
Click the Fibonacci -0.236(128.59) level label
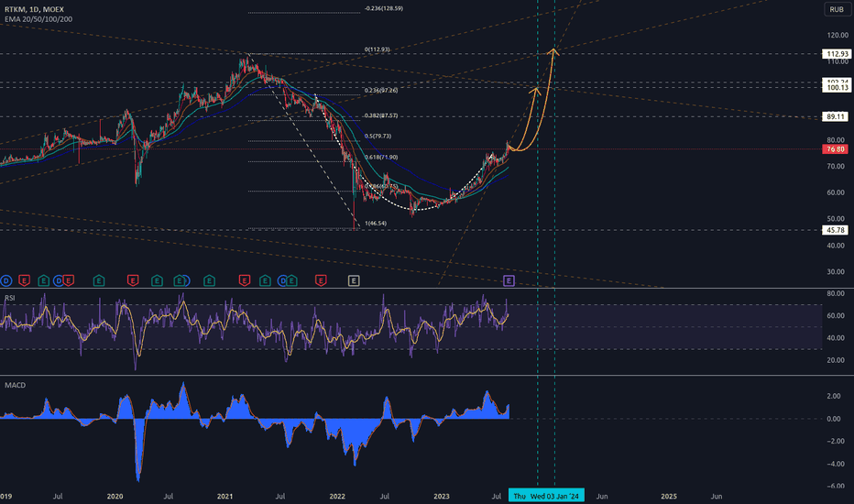click(x=384, y=9)
